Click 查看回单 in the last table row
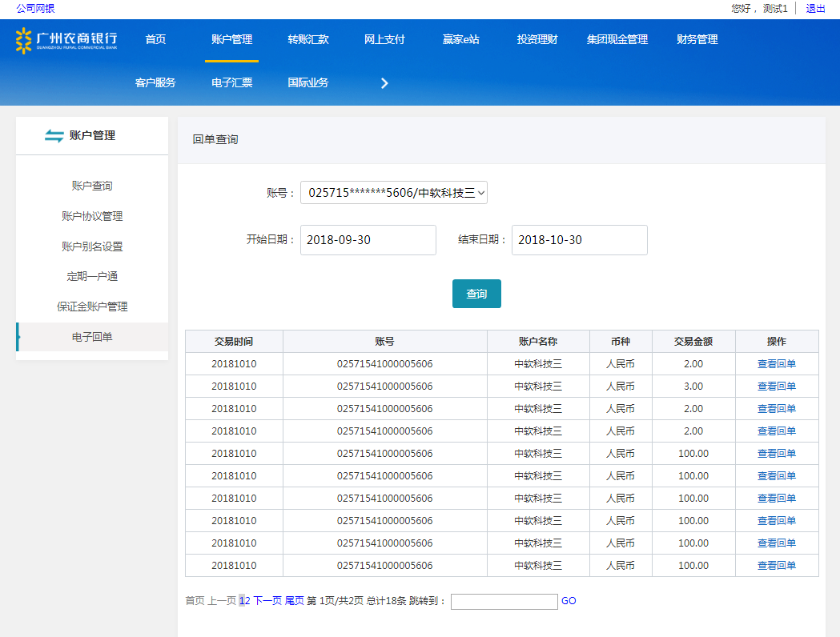Image resolution: width=840 pixels, height=637 pixels. 776,566
